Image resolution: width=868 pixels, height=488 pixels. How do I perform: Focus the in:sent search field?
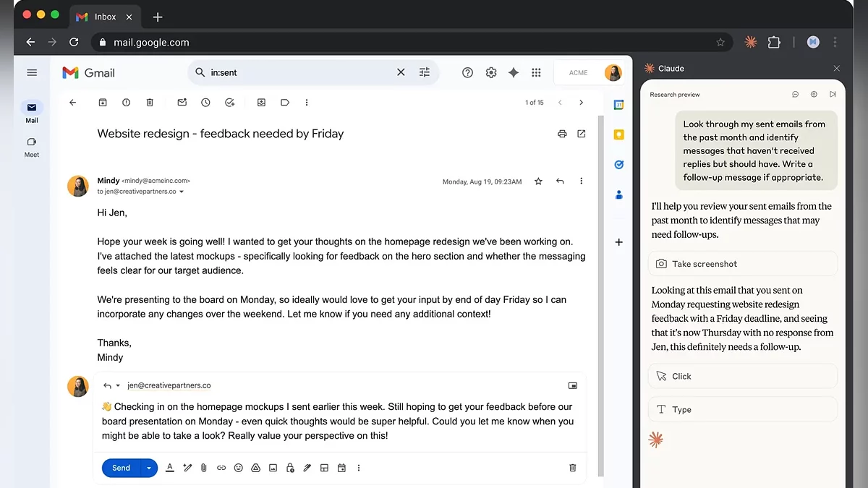coord(300,72)
